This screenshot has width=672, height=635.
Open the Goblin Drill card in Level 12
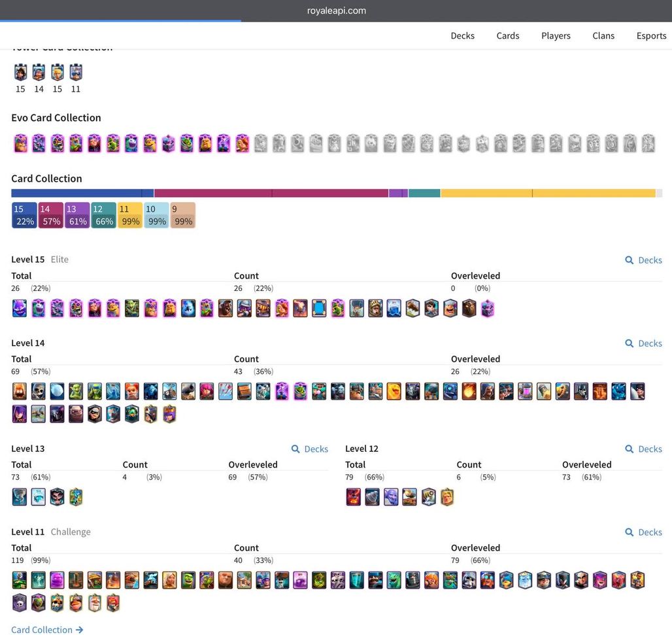[x=372, y=497]
